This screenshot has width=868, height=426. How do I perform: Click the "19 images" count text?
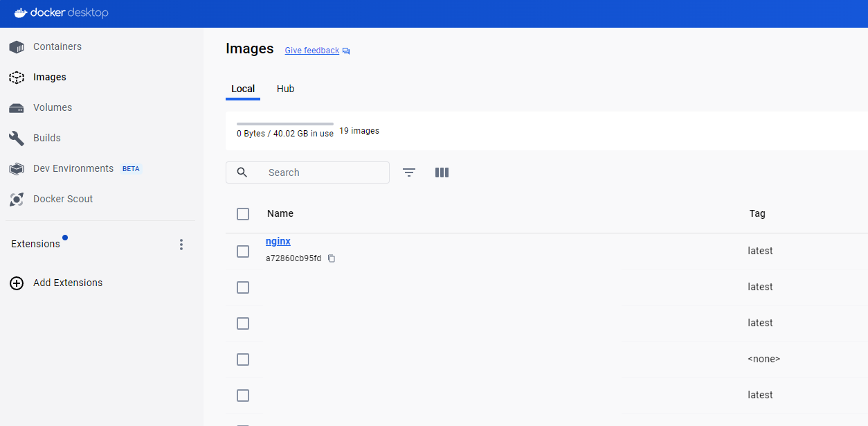click(359, 131)
